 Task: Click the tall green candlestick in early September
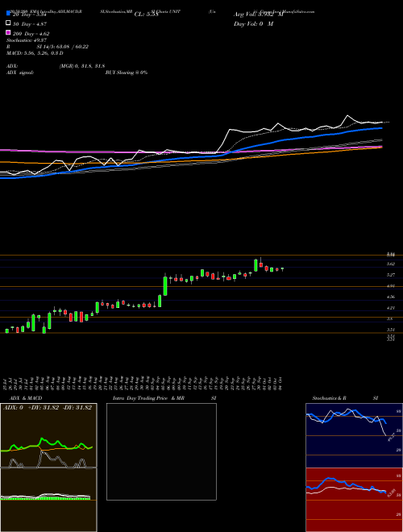pos(165,285)
